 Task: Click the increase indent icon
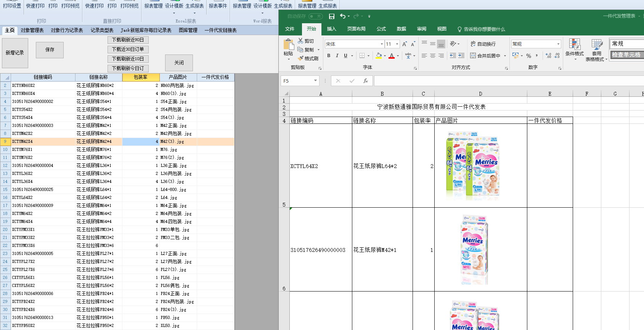[461, 56]
